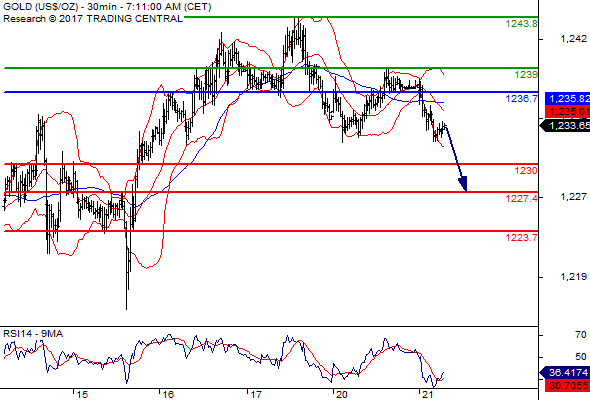Click the blue RSI value tag 36.4174
The image size is (590, 400).
pyautogui.click(x=565, y=373)
